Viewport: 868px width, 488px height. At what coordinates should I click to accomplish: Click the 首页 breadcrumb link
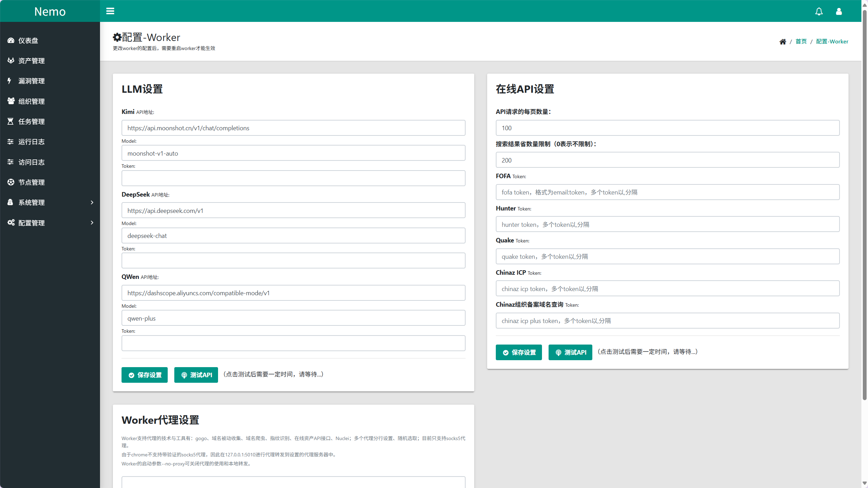[801, 42]
